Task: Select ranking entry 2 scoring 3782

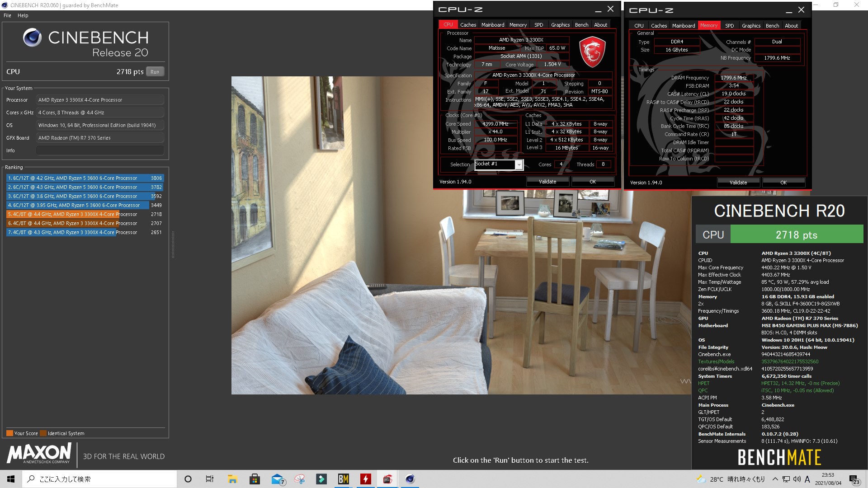Action: click(85, 187)
